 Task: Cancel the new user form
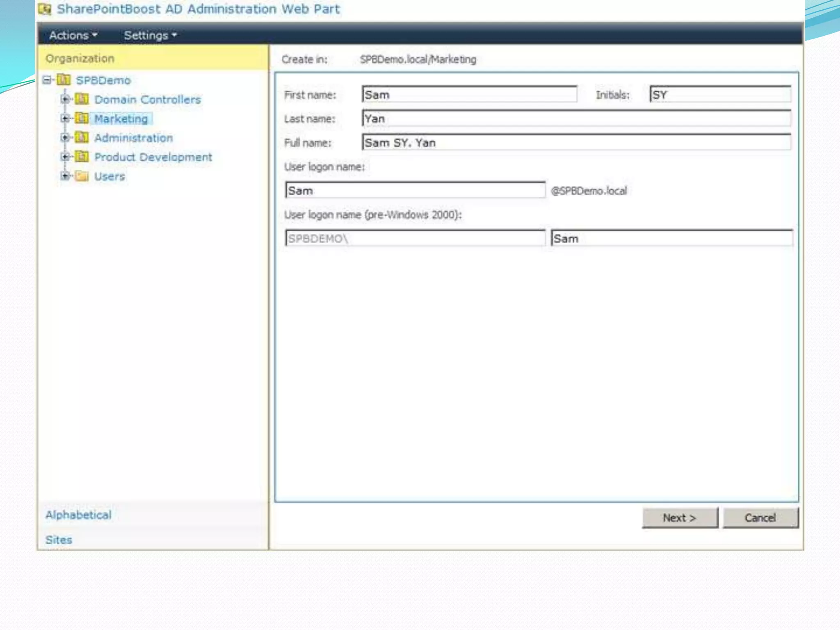click(760, 518)
